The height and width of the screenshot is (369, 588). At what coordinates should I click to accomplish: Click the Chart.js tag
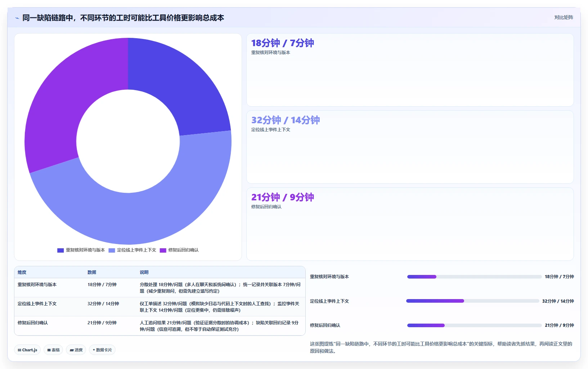27,350
